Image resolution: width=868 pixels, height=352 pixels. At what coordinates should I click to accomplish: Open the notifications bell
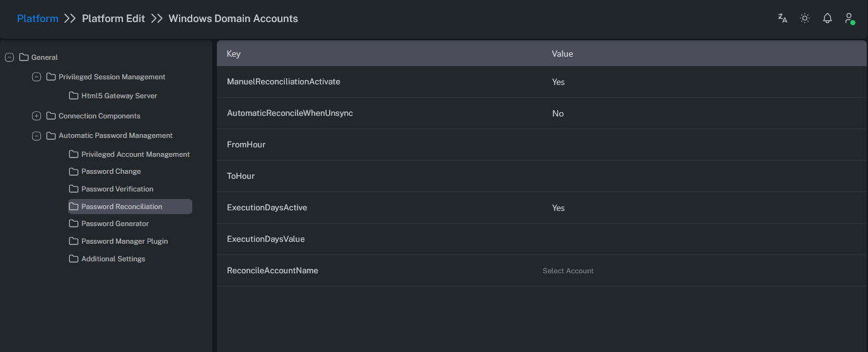(828, 18)
